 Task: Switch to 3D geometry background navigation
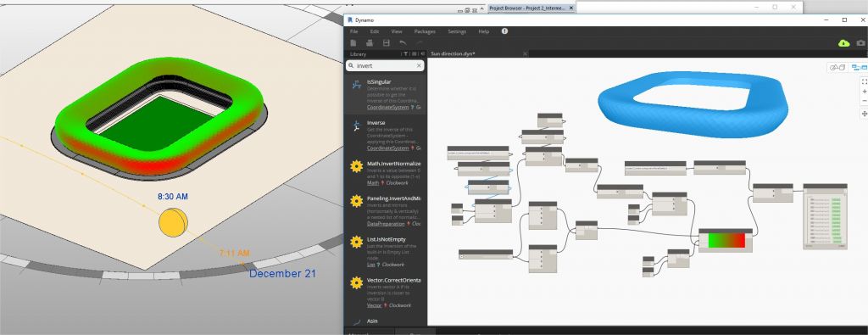837,68
